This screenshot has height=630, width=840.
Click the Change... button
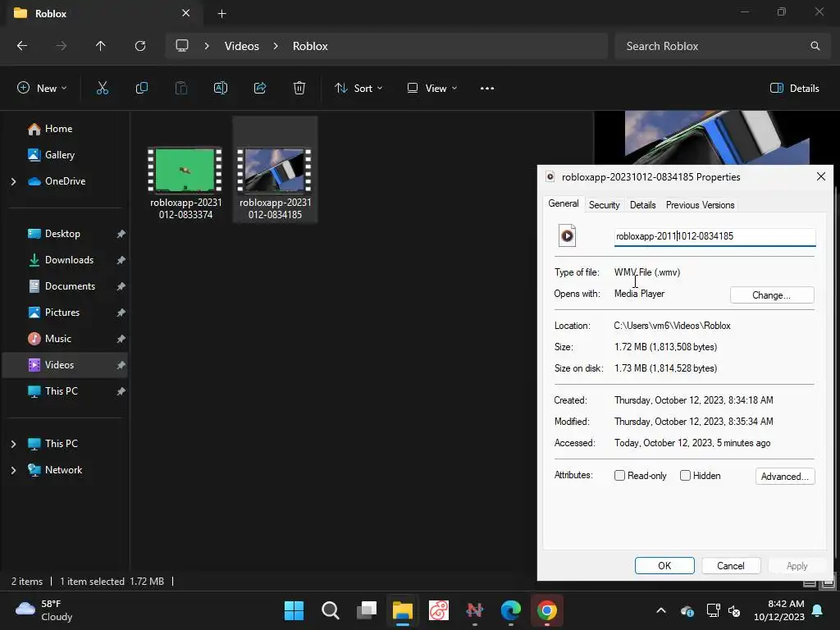(772, 295)
